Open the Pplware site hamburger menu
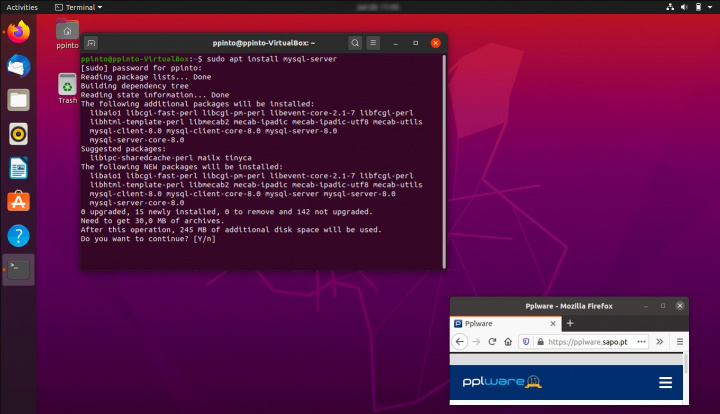The image size is (720, 414). [665, 382]
